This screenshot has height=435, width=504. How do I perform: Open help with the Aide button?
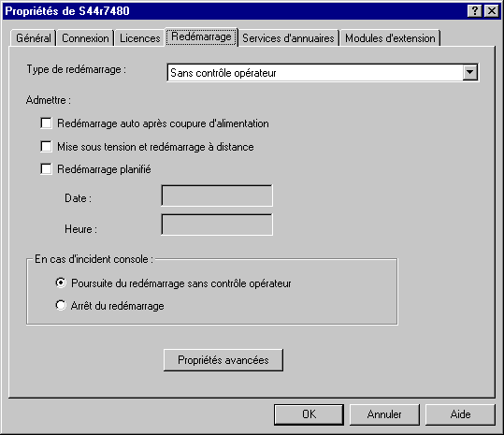460,414
